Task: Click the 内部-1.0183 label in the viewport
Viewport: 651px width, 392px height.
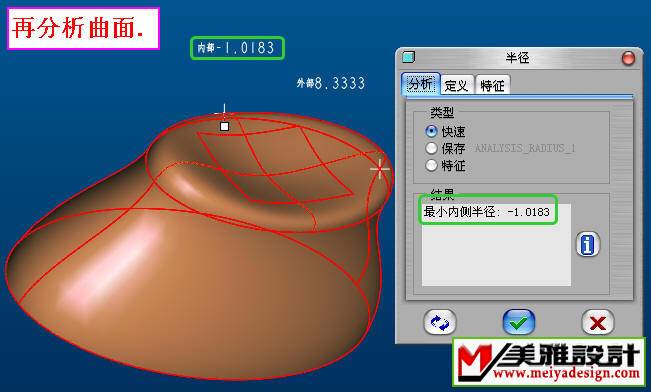Action: (x=236, y=48)
